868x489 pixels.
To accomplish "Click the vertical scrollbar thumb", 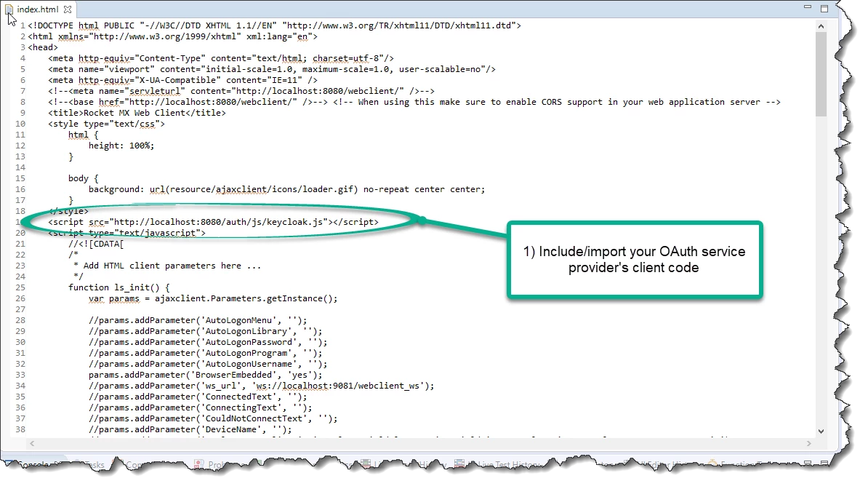I will click(x=821, y=73).
